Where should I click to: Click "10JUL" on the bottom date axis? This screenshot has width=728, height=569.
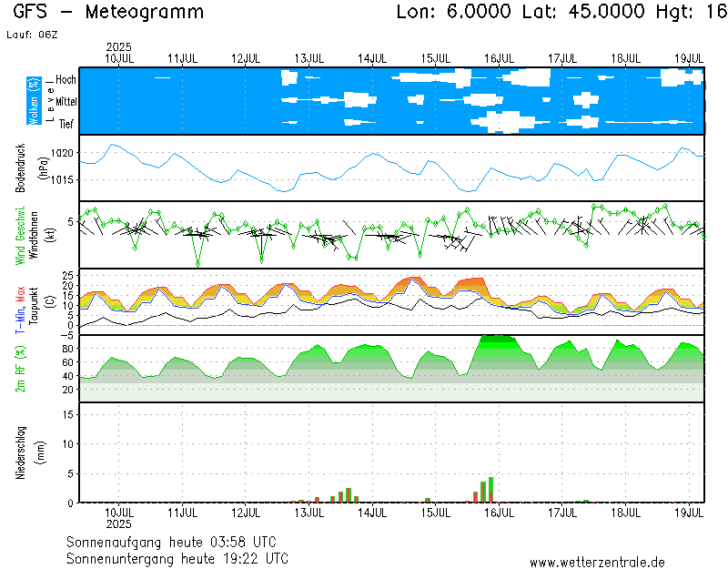pos(119,513)
